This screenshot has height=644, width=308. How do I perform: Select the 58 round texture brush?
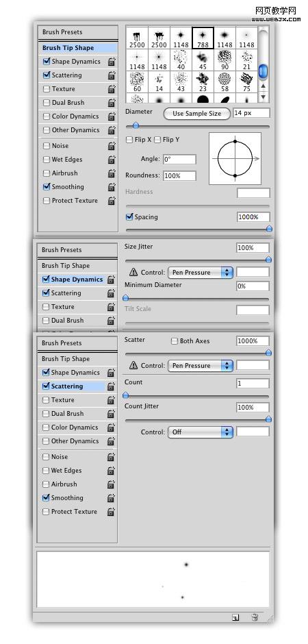click(224, 82)
